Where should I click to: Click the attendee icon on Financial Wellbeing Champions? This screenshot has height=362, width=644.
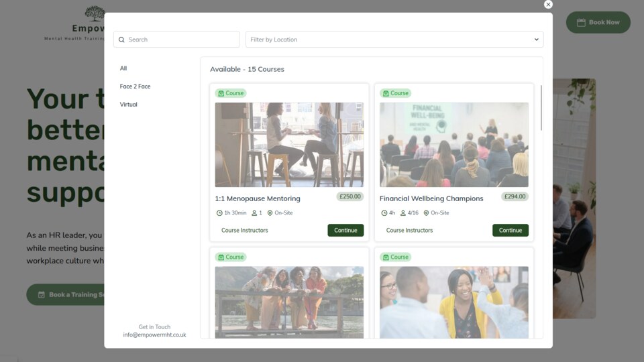point(403,213)
